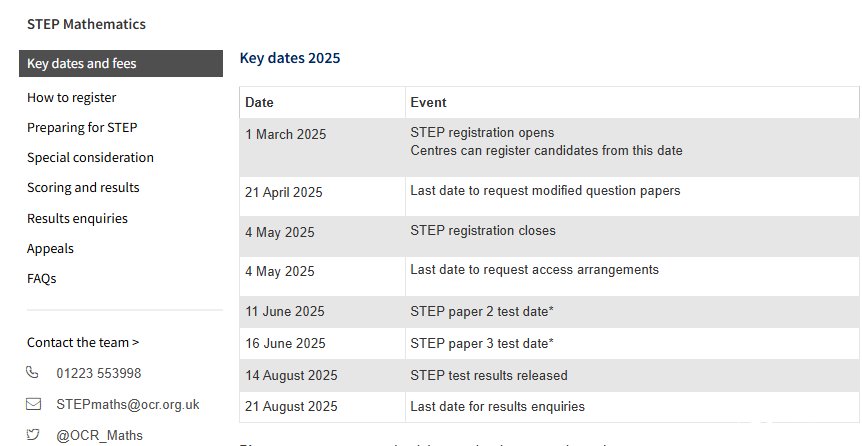Open the Key dates and fees page
Image resolution: width=862 pixels, height=446 pixels.
pyautogui.click(x=121, y=63)
